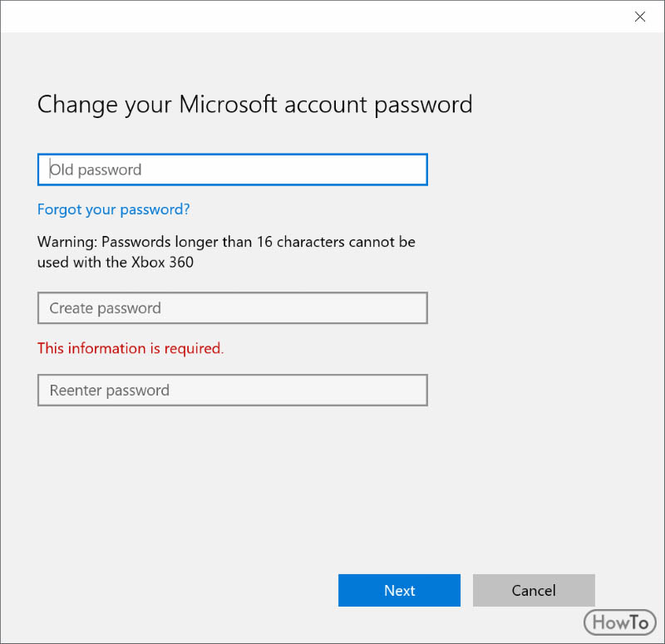Image resolution: width=665 pixels, height=644 pixels.
Task: Click the 'Change your Microsoft account password' heading
Action: (254, 105)
